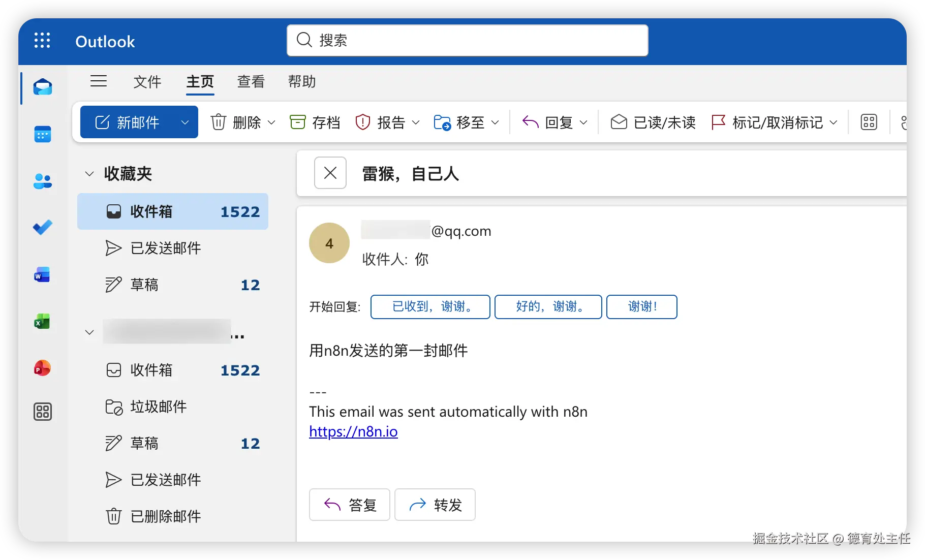Click the sender avatar circle labeled 4

[x=329, y=243]
